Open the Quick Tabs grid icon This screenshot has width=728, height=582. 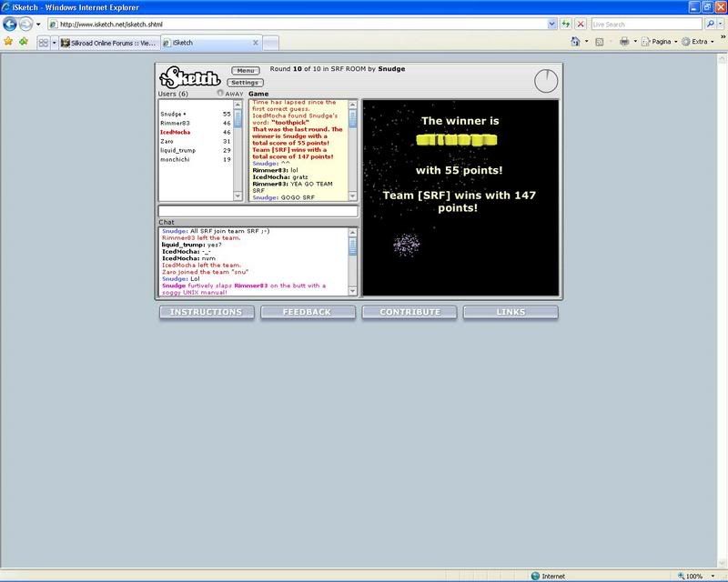pyautogui.click(x=43, y=43)
